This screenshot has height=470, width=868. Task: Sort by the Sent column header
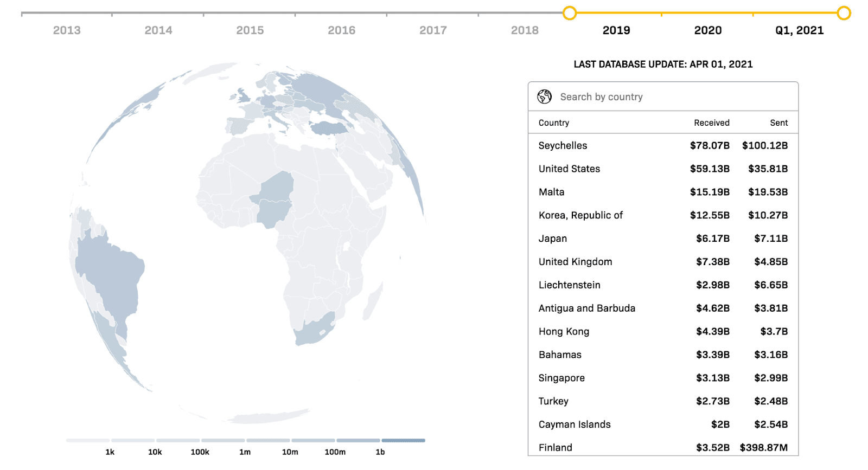coord(778,123)
